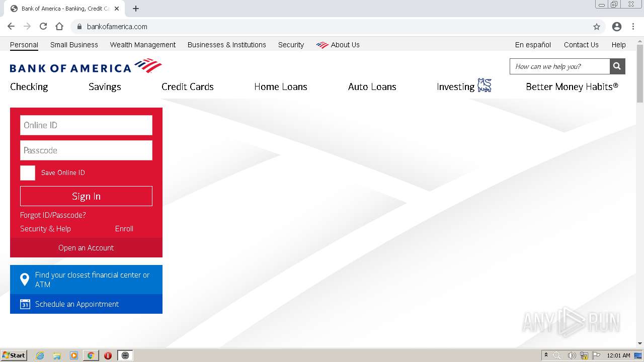Image resolution: width=644 pixels, height=362 pixels.
Task: Open the Security link in the top bar
Action: coord(291,45)
